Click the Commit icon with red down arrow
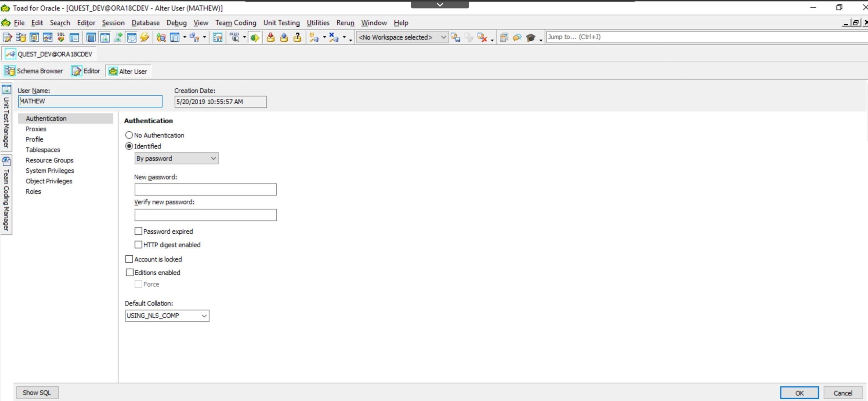Screen dimensions: 868x401 (271, 37)
